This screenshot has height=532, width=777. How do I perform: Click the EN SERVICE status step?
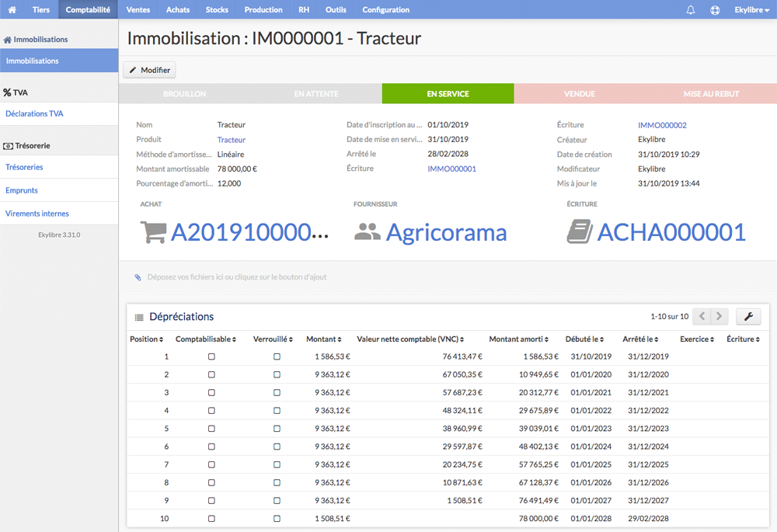[x=448, y=94]
